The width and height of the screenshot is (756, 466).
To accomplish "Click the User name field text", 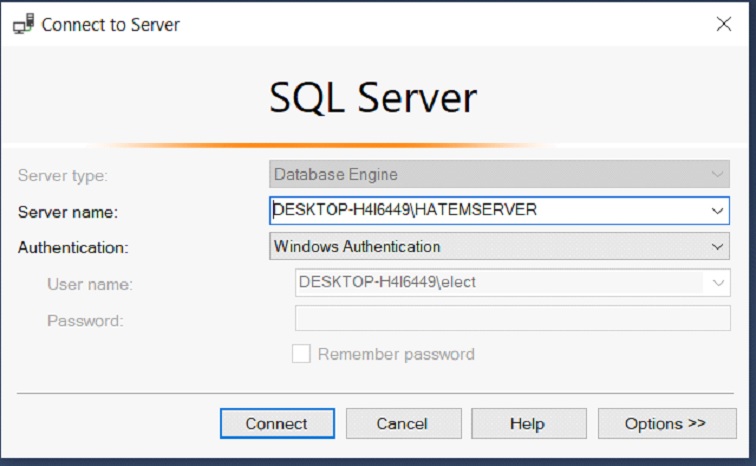I will click(x=387, y=282).
